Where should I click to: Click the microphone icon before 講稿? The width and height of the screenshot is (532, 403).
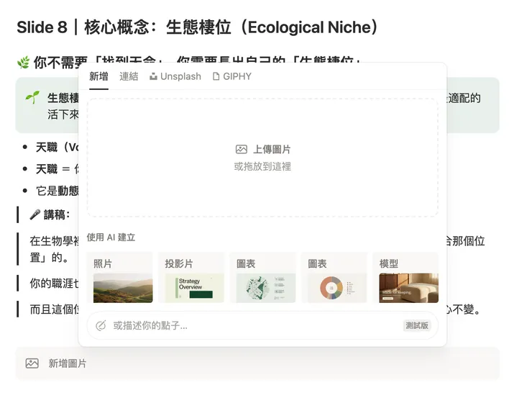[x=35, y=214]
